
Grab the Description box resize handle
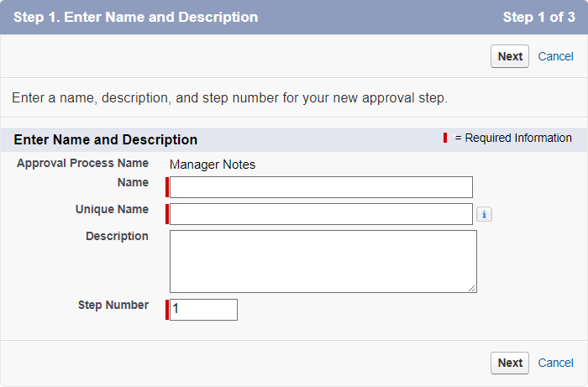(x=472, y=288)
